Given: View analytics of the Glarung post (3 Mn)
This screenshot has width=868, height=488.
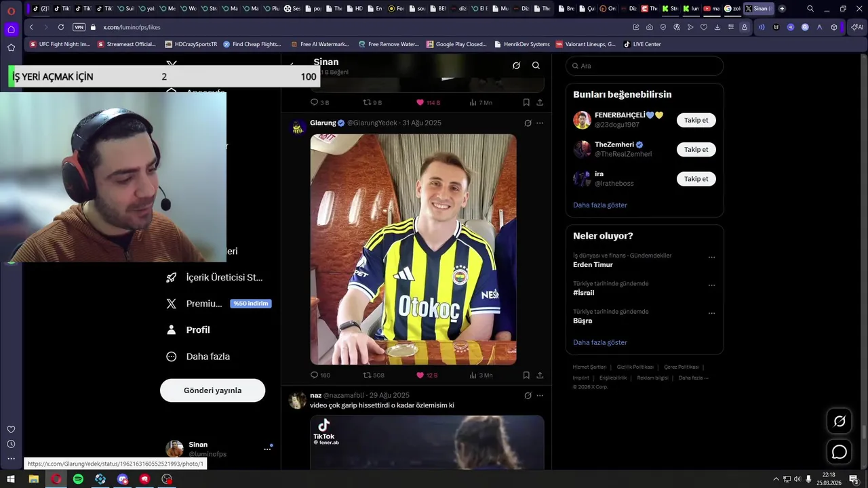Looking at the screenshot, I should pyautogui.click(x=481, y=375).
